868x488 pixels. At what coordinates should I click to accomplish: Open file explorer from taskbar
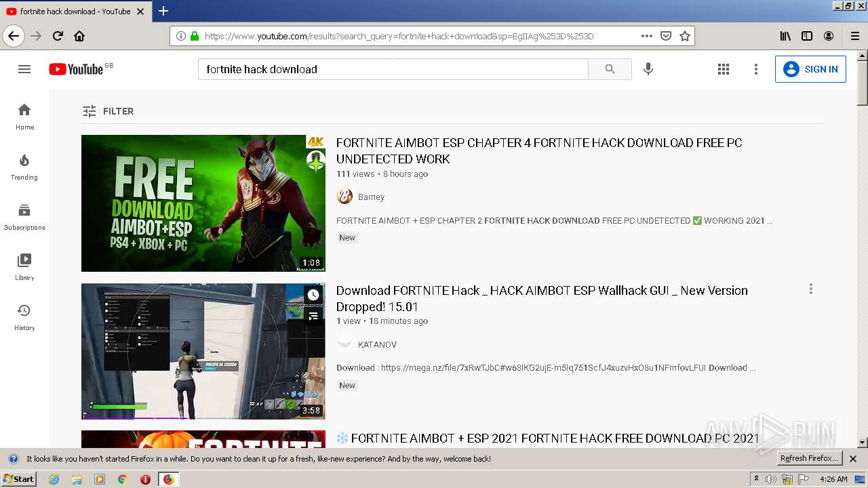pos(77,479)
